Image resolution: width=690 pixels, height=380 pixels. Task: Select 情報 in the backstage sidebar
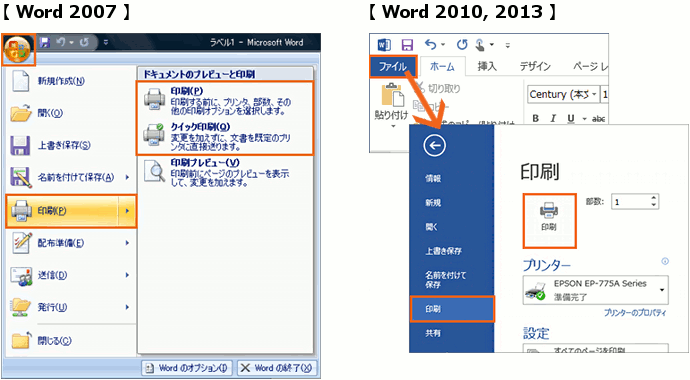451,179
